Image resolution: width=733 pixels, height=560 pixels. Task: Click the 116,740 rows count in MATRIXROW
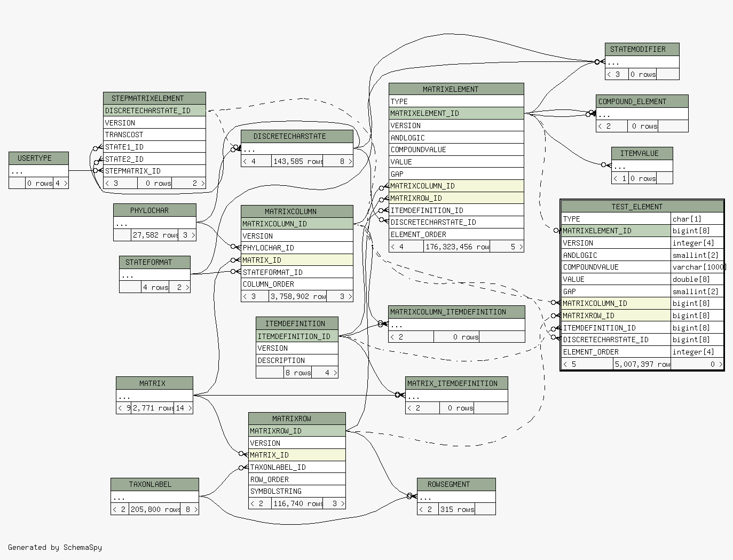tap(298, 503)
